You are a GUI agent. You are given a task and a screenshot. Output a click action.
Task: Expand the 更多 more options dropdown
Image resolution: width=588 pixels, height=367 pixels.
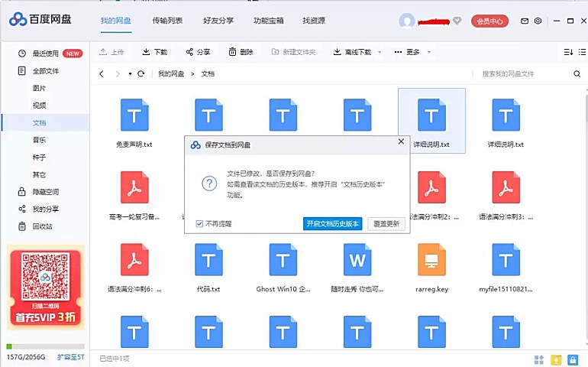(x=428, y=53)
